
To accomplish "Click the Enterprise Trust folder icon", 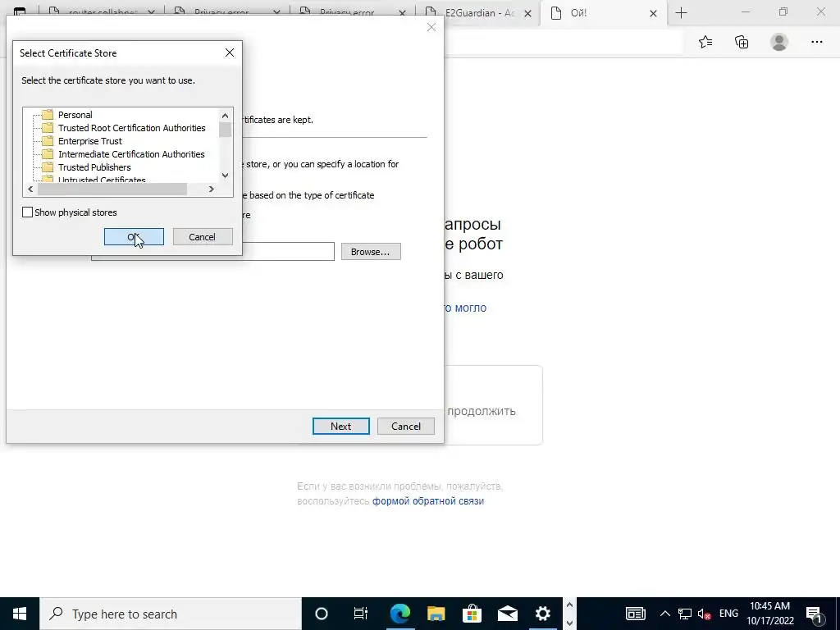I will click(x=48, y=141).
